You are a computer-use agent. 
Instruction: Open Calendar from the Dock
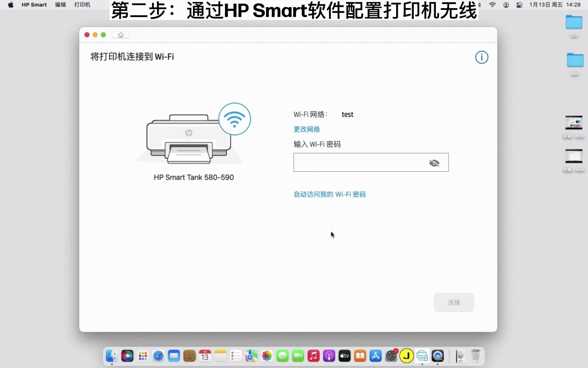(205, 356)
